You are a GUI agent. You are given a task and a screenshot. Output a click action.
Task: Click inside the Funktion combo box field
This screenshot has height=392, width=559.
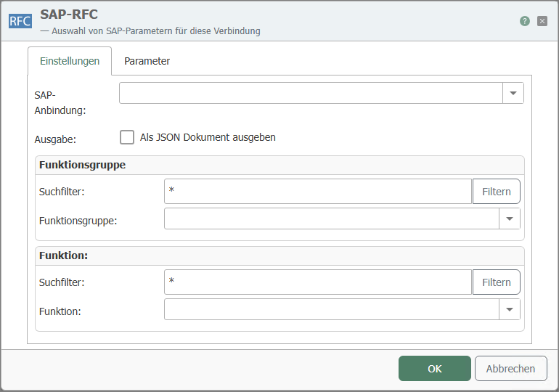[331, 309]
